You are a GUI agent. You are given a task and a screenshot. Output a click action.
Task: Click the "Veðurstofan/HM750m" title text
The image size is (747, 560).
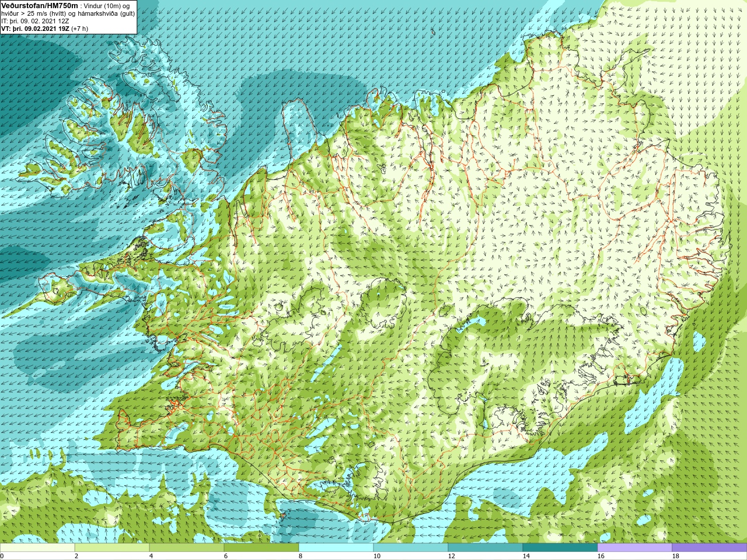[x=40, y=5]
